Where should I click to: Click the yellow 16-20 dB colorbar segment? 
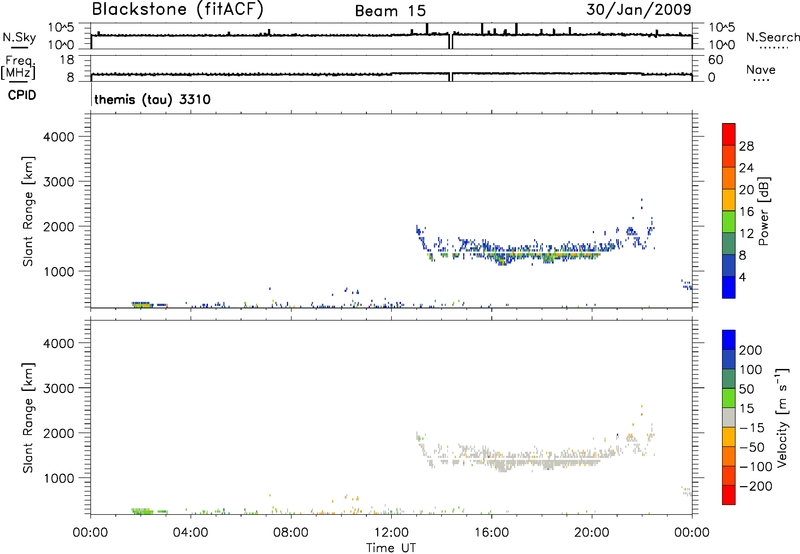click(729, 200)
